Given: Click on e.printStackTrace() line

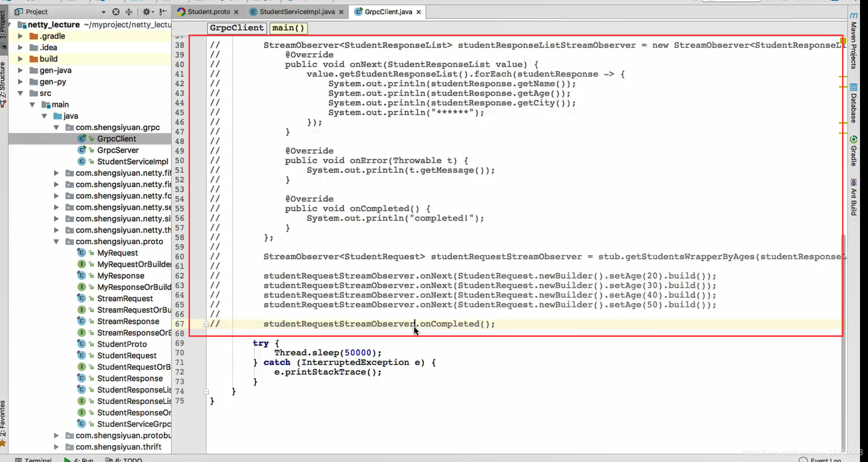Looking at the screenshot, I should click(x=328, y=372).
